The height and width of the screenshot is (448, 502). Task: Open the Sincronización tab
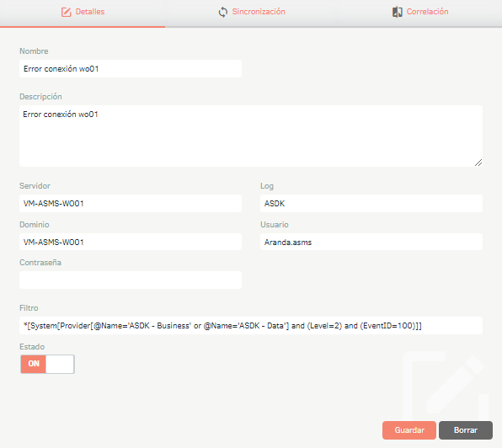(252, 12)
